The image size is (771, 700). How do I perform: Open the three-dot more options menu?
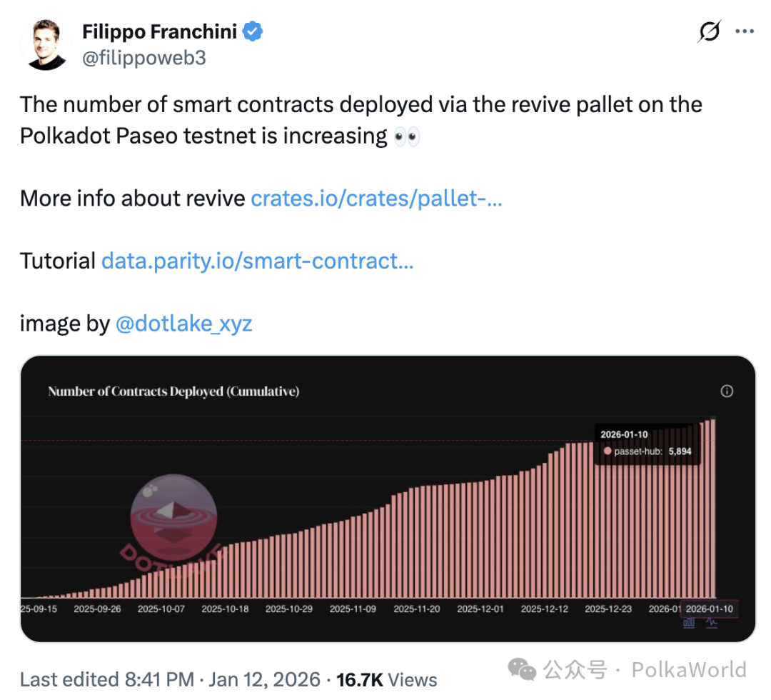(745, 32)
